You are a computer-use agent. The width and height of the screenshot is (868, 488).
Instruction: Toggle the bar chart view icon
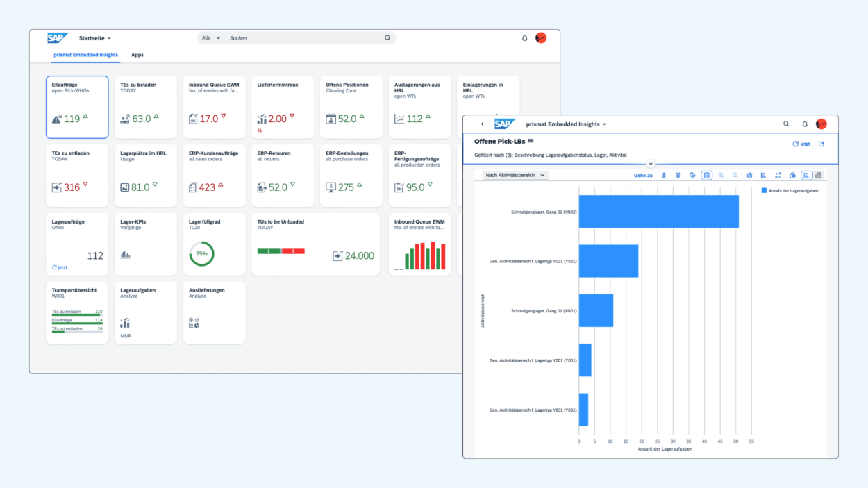click(765, 175)
